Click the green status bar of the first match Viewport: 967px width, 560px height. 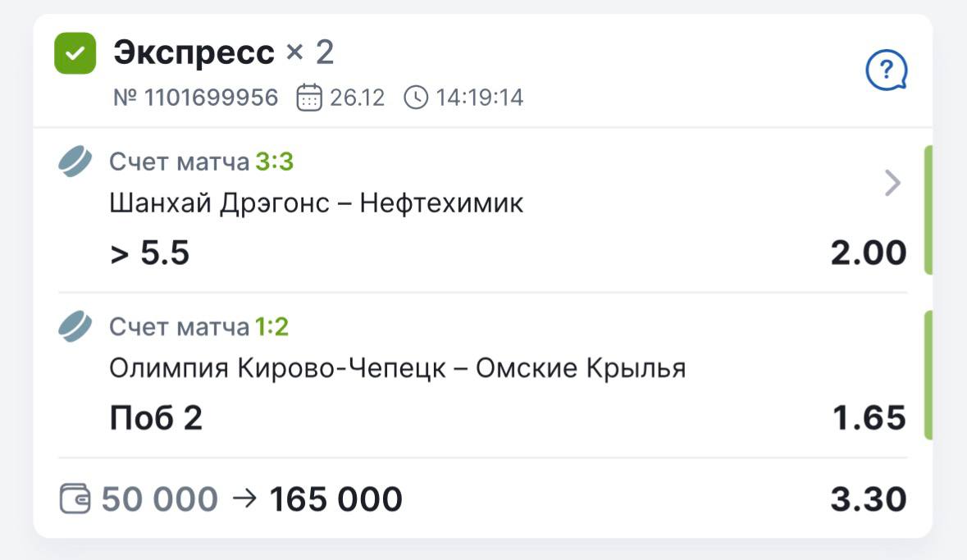tap(928, 210)
